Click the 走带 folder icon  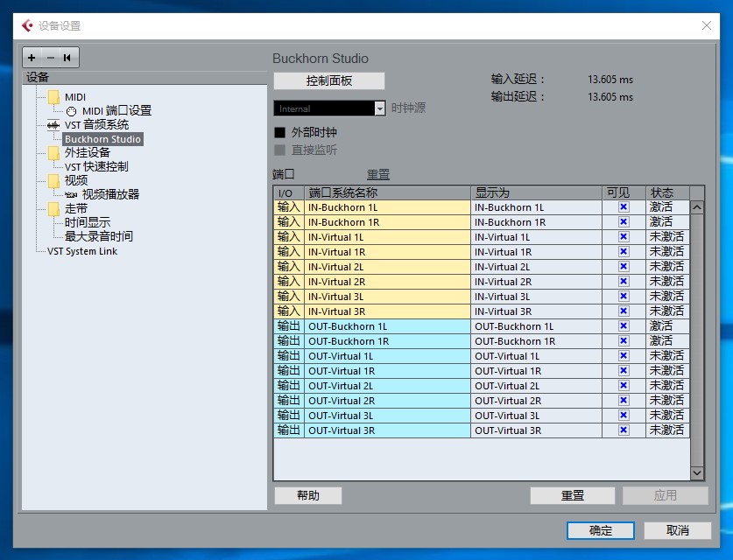53,209
